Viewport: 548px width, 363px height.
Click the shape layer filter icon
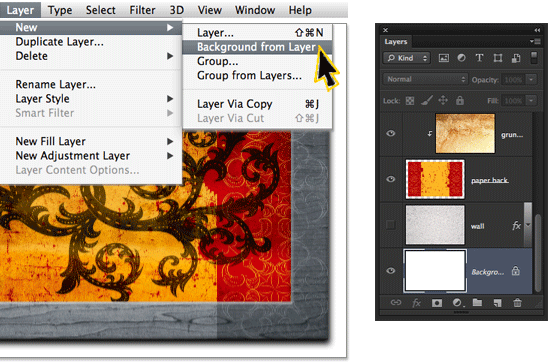(x=498, y=58)
